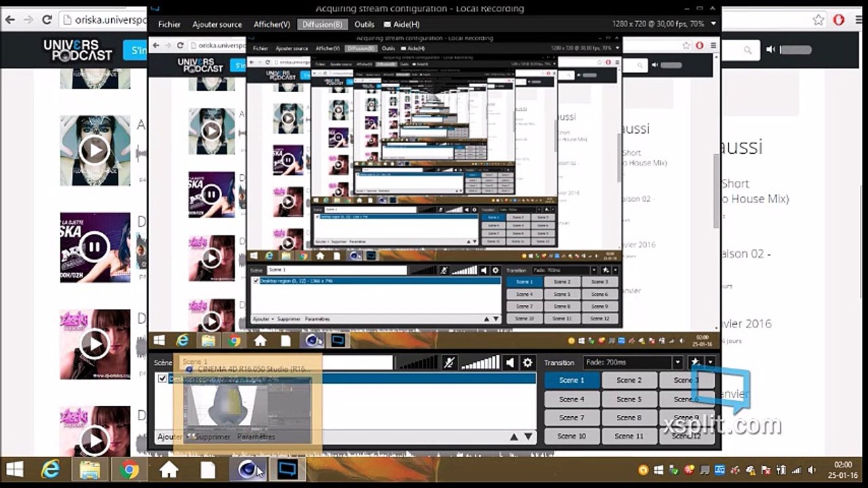868x488 pixels.
Task: Expand the arrow next to the star icon
Action: [x=709, y=363]
